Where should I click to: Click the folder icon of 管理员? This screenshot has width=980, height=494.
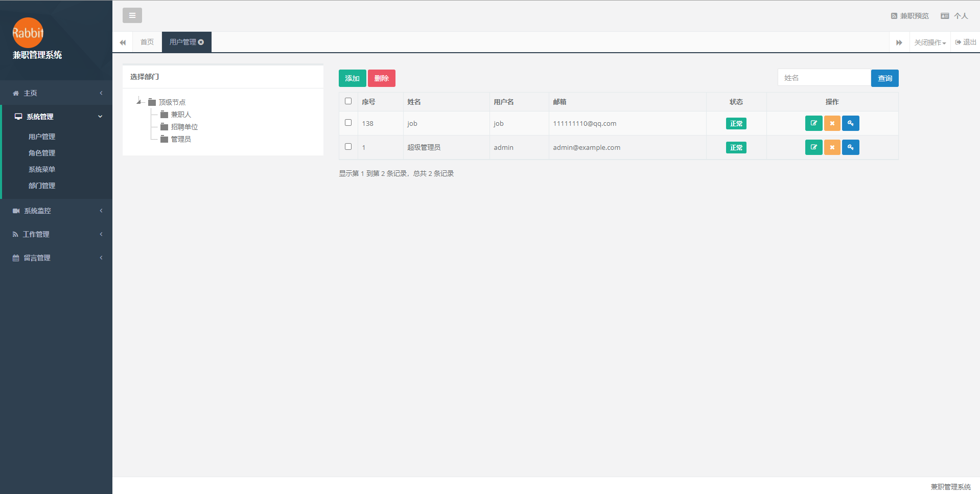[164, 139]
